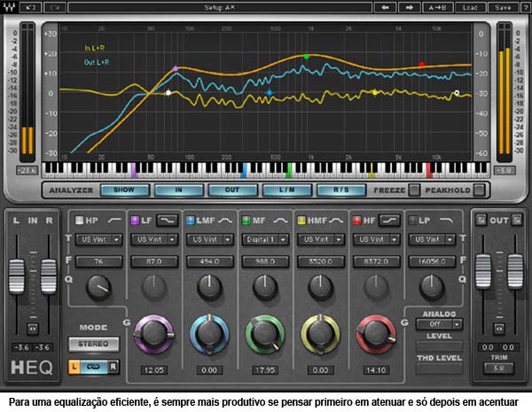This screenshot has width=532, height=412.
Task: Select LMF bell shape icon
Action: coord(225,221)
